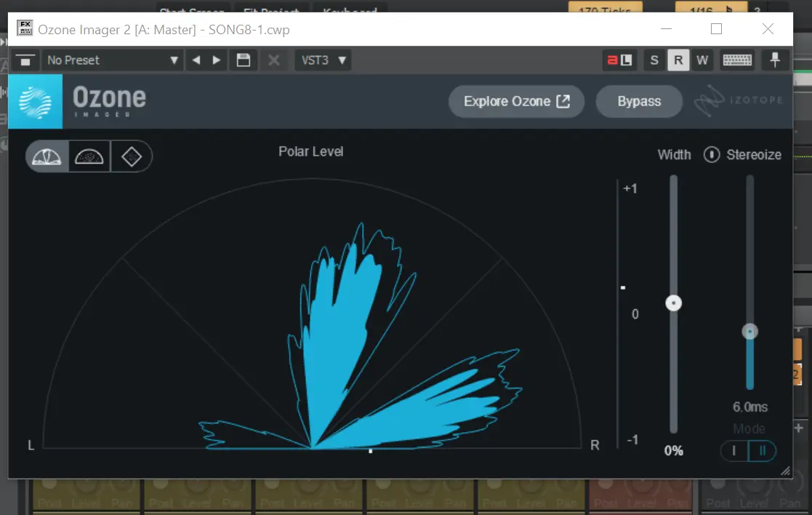The height and width of the screenshot is (515, 812).
Task: Select the Polar Level vectorscope view
Action: pos(47,156)
